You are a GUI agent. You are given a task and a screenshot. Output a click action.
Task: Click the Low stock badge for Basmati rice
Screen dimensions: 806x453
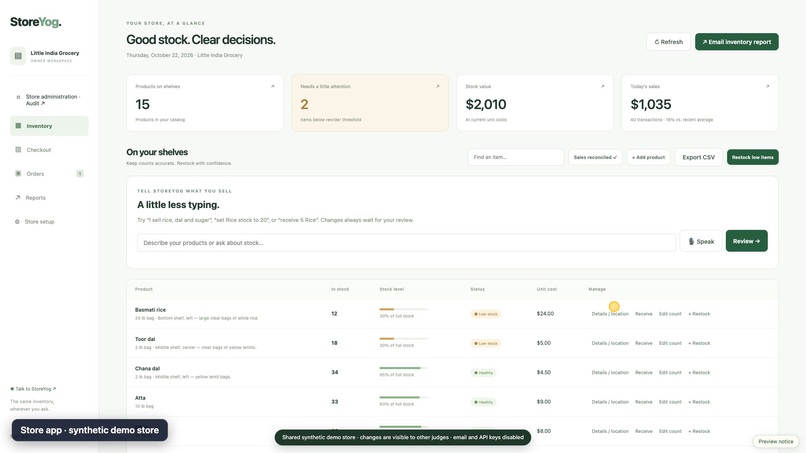(486, 314)
